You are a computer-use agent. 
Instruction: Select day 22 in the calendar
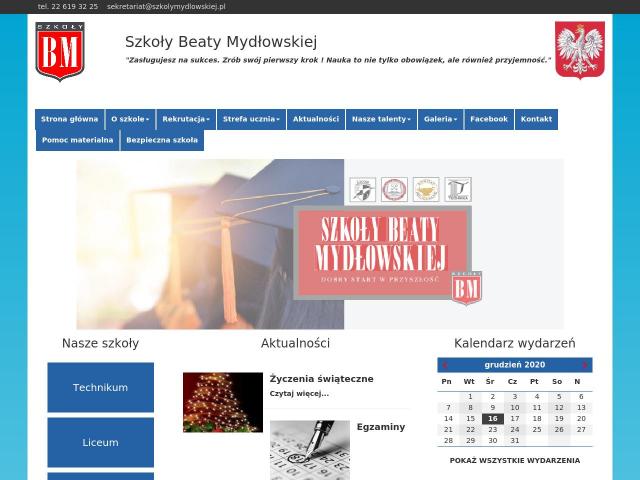(470, 430)
